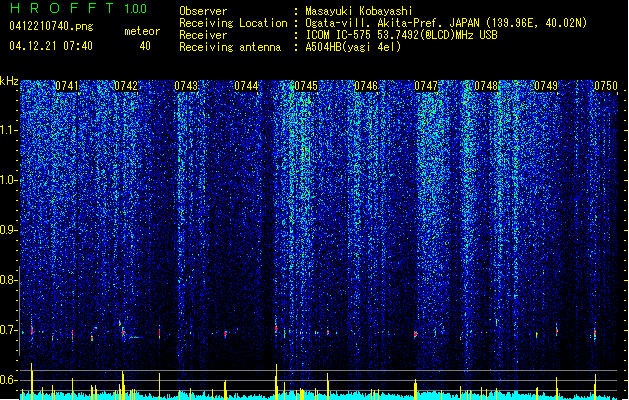Click the 0749 time marker
The width and height of the screenshot is (629, 400).
click(x=546, y=86)
